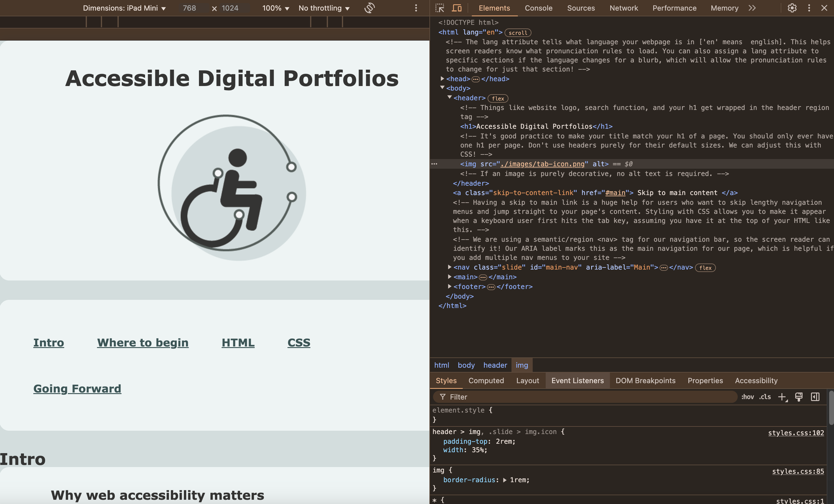
Task: Toggle rendering emulations paintbrush icon
Action: coord(799,397)
